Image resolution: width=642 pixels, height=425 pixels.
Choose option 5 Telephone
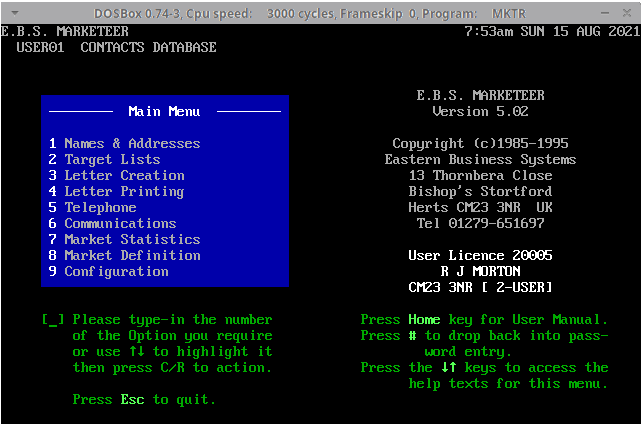[x=93, y=208]
